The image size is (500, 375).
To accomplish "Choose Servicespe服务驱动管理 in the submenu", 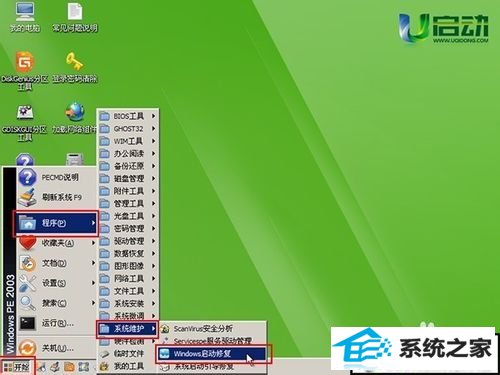I will 213,341.
